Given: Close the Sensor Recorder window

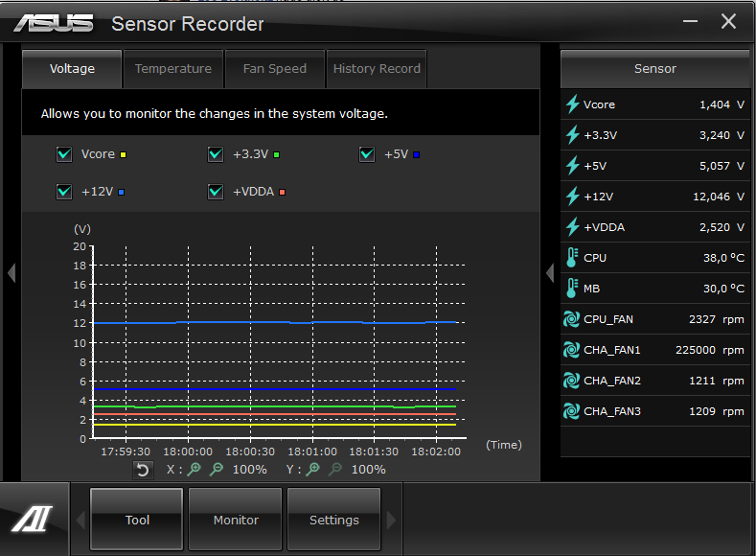Looking at the screenshot, I should click(x=728, y=21).
